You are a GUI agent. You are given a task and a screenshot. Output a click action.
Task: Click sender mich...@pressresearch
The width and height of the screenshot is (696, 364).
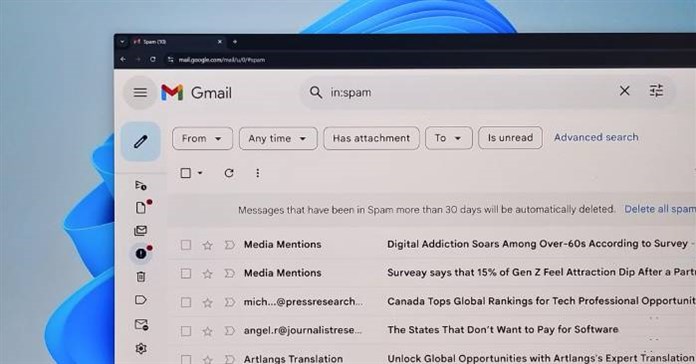click(303, 302)
